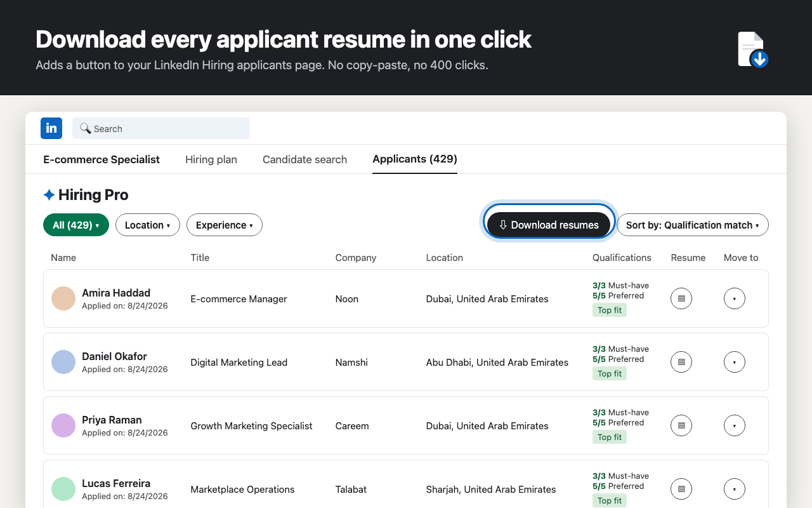Open Priya Raman's applicant name
812x508 pixels.
point(112,420)
